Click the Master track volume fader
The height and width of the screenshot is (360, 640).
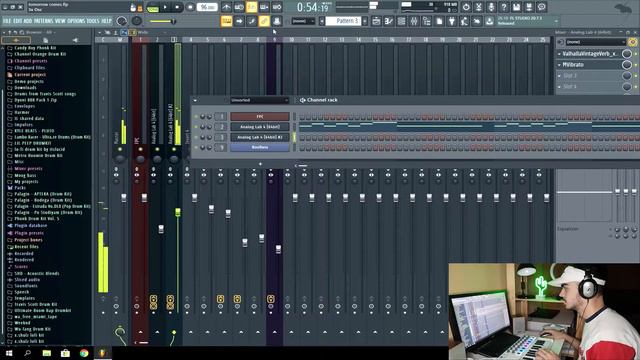[124, 198]
